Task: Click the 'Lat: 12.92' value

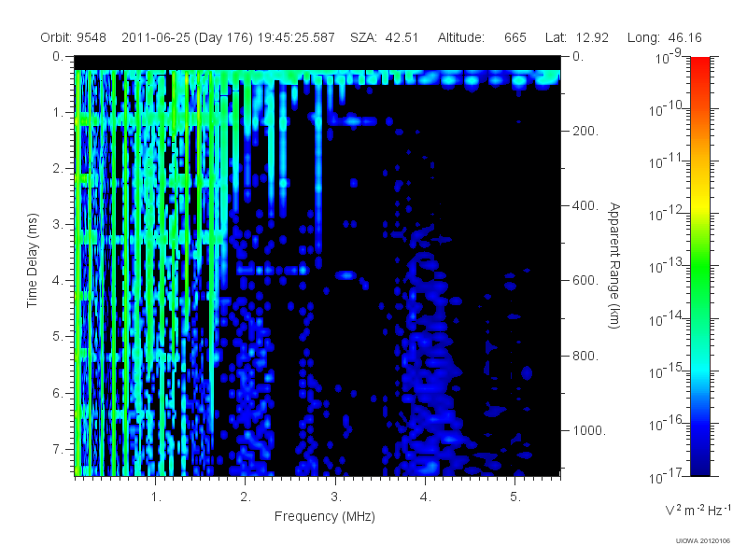Action: [x=577, y=37]
